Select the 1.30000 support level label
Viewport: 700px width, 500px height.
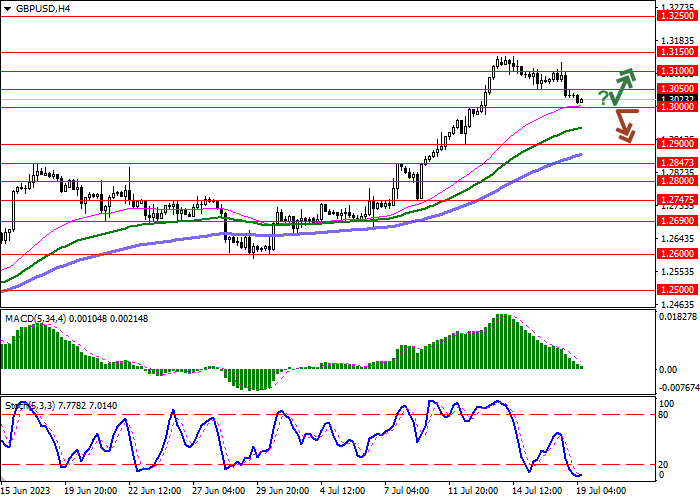click(677, 107)
